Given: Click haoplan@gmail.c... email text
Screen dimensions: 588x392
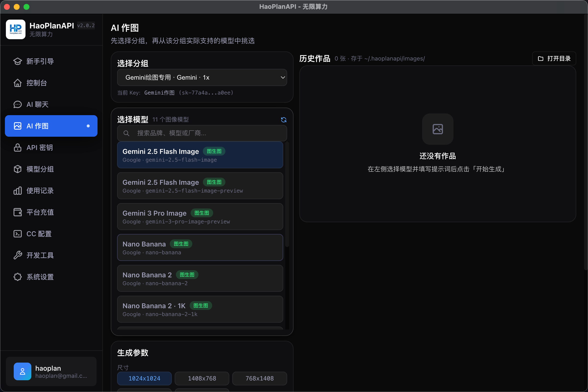Looking at the screenshot, I should [x=61, y=376].
